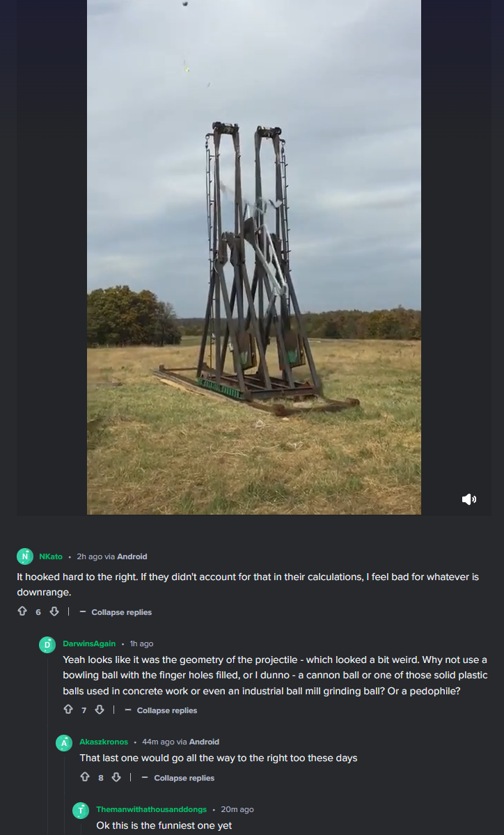This screenshot has height=835, width=504.
Task: Open Themanwithathousanddongs' profile link
Action: 151,809
